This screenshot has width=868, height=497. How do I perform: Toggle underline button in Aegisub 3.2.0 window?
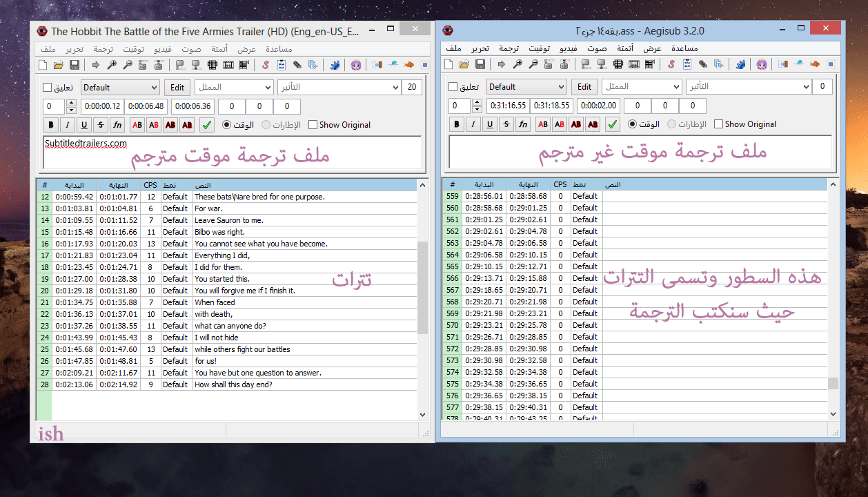(489, 124)
